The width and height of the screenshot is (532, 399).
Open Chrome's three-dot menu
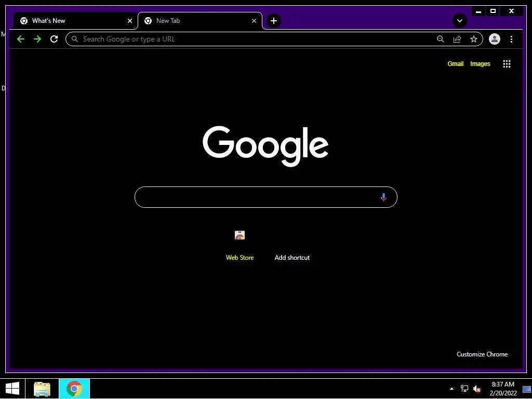511,39
